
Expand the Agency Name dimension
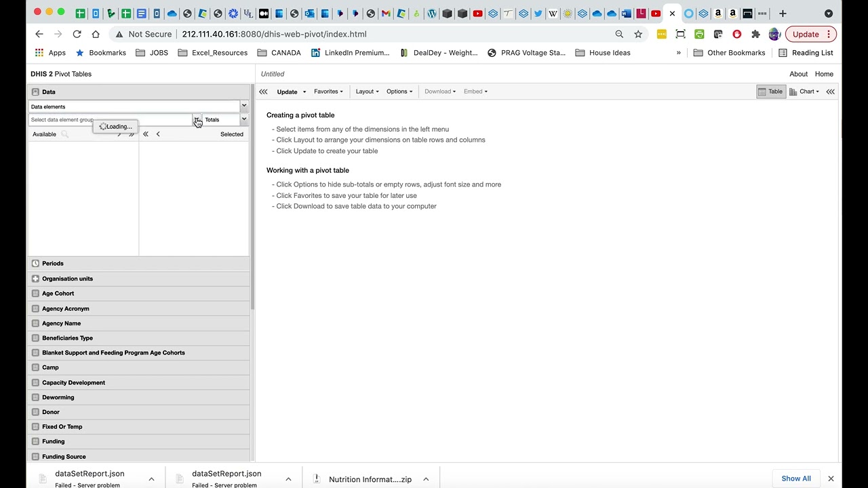click(138, 323)
